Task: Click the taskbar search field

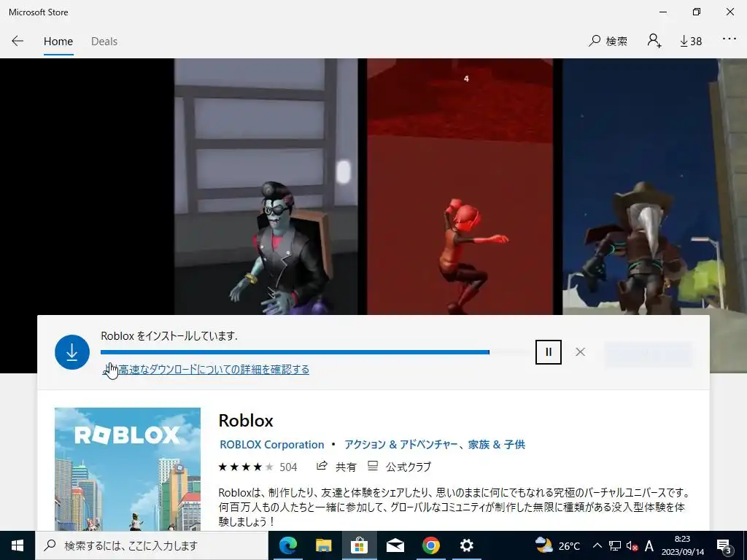Action: [152, 545]
